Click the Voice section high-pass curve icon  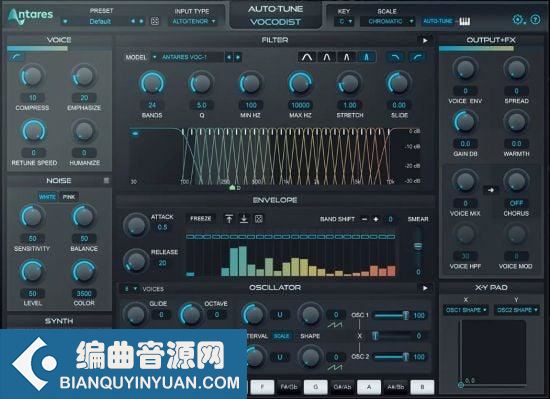click(x=17, y=57)
